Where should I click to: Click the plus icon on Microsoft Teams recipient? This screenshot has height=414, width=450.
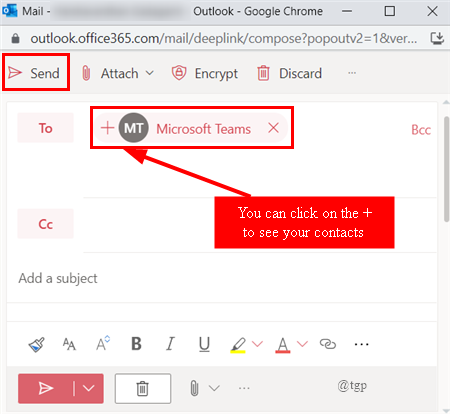(x=107, y=128)
